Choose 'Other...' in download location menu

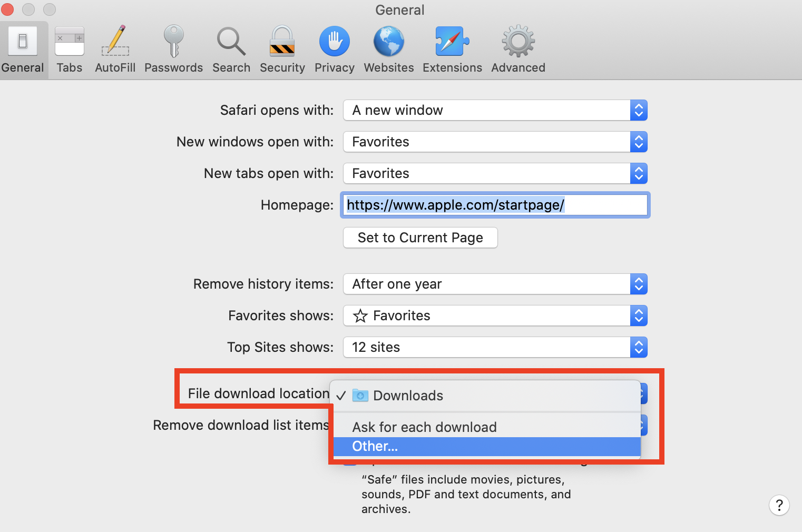click(x=487, y=447)
